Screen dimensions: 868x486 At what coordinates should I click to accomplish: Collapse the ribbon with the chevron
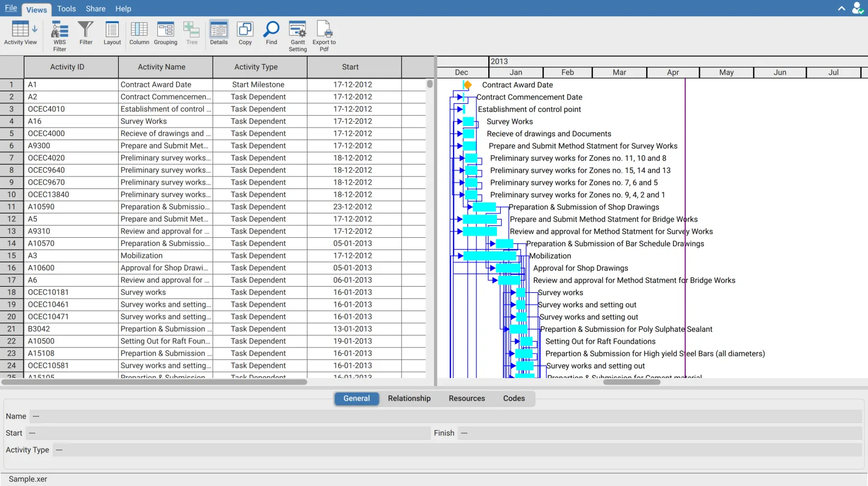pyautogui.click(x=841, y=9)
